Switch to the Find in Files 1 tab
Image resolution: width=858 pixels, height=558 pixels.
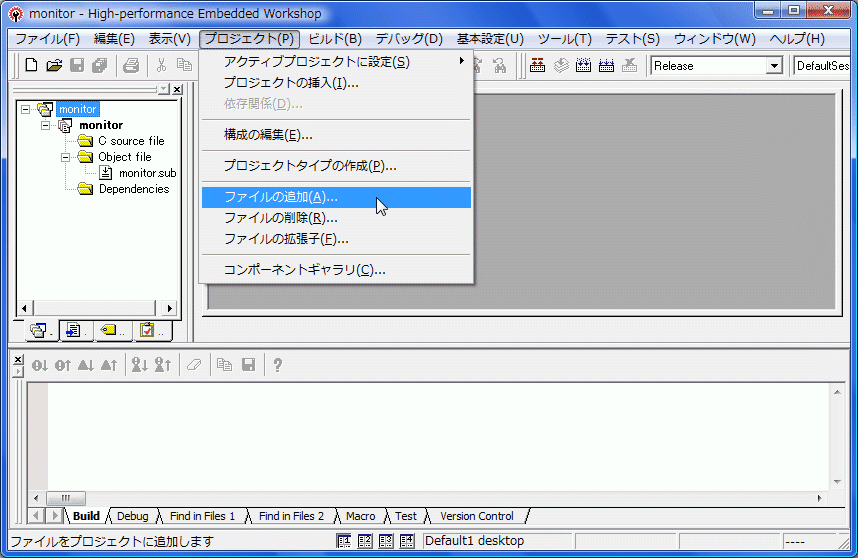202,516
